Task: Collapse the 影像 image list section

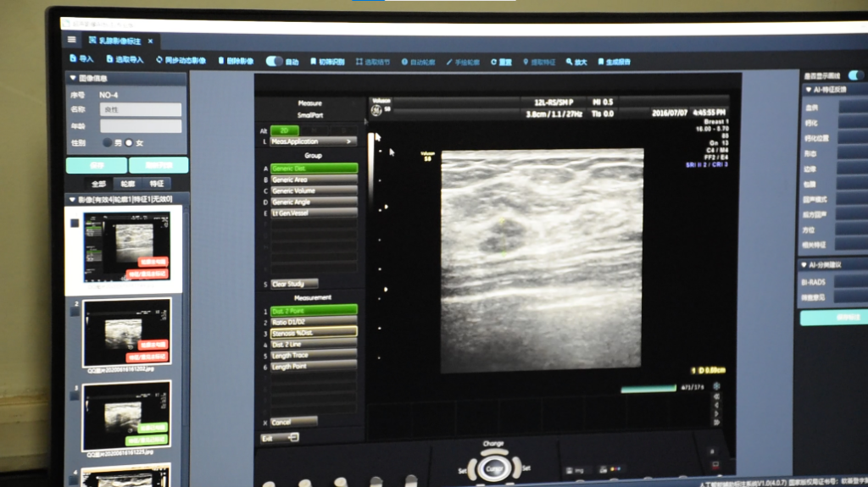Action: [x=71, y=200]
